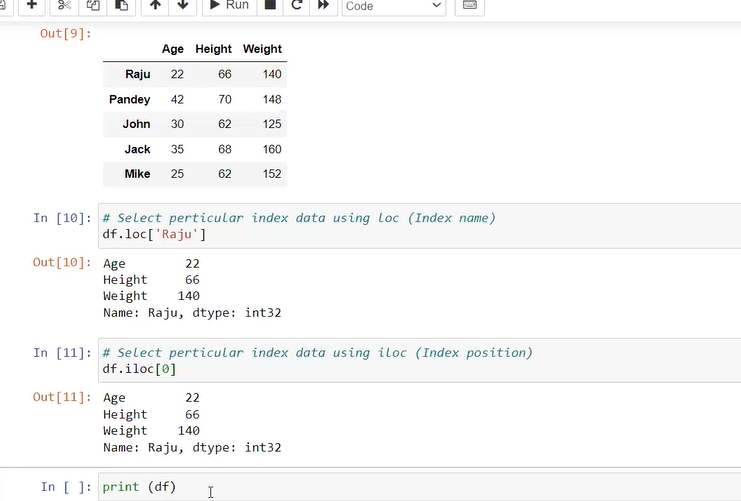Click into the print (df) input cell
This screenshot has width=741, height=501.
click(x=400, y=487)
